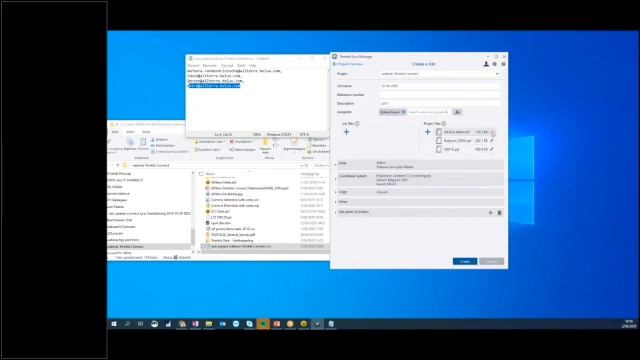Tick the checkbox of the csv project file
Viewport: 640px width, 360px height.
pyautogui.click(x=439, y=132)
